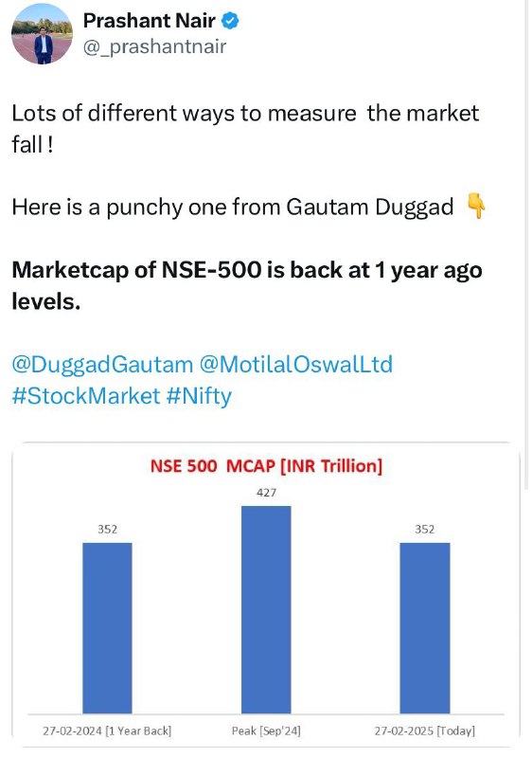Click the 352 label above last bar
This screenshot has height=758, width=532.
[425, 530]
